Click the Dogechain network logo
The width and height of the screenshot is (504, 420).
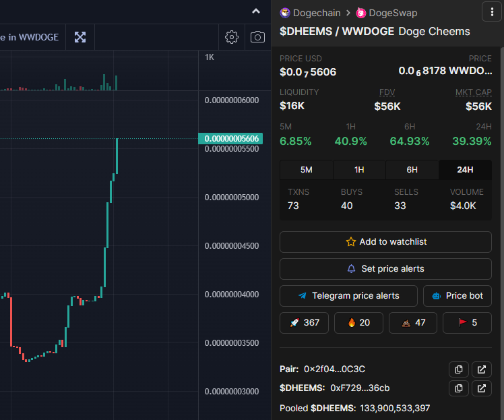tap(285, 13)
